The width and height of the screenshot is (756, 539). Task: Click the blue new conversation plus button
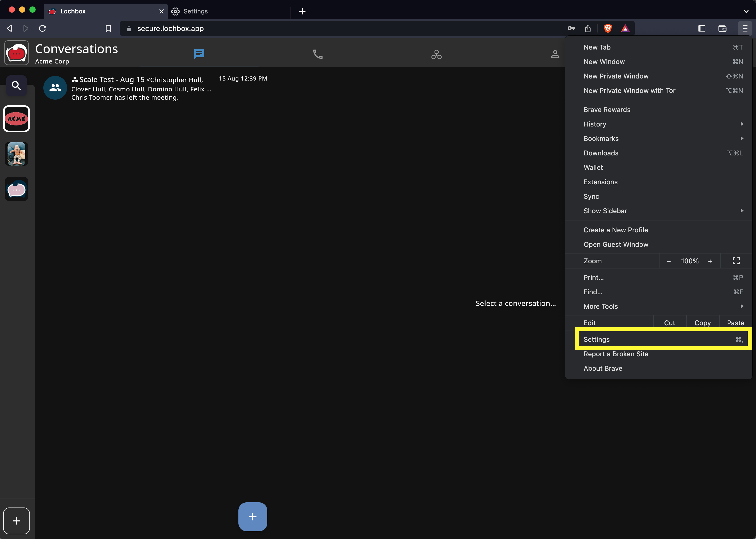coord(252,517)
